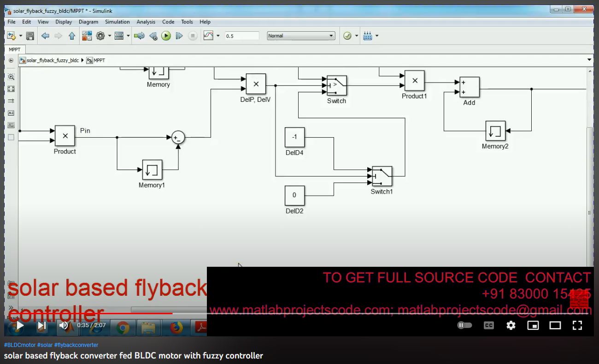Open the breadcrumb bar dropdown arrow at right

589,60
